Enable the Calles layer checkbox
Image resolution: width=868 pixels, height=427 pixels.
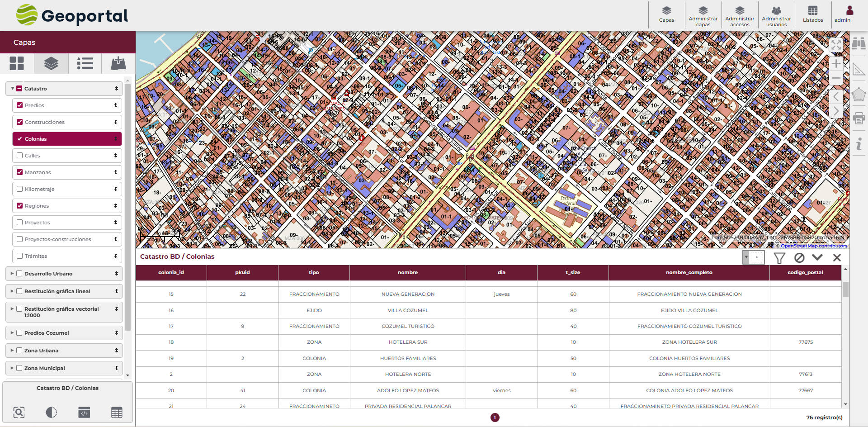click(20, 156)
